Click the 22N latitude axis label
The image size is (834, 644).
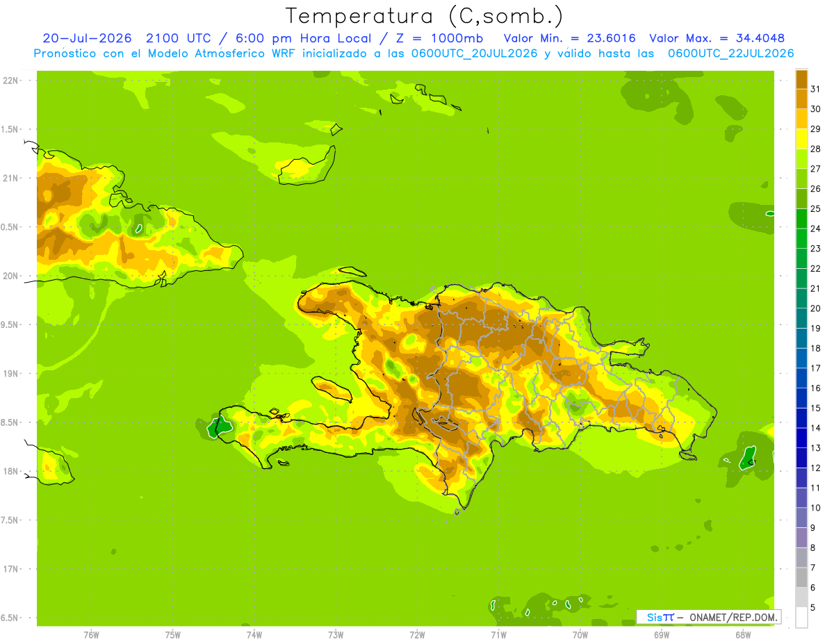point(10,80)
